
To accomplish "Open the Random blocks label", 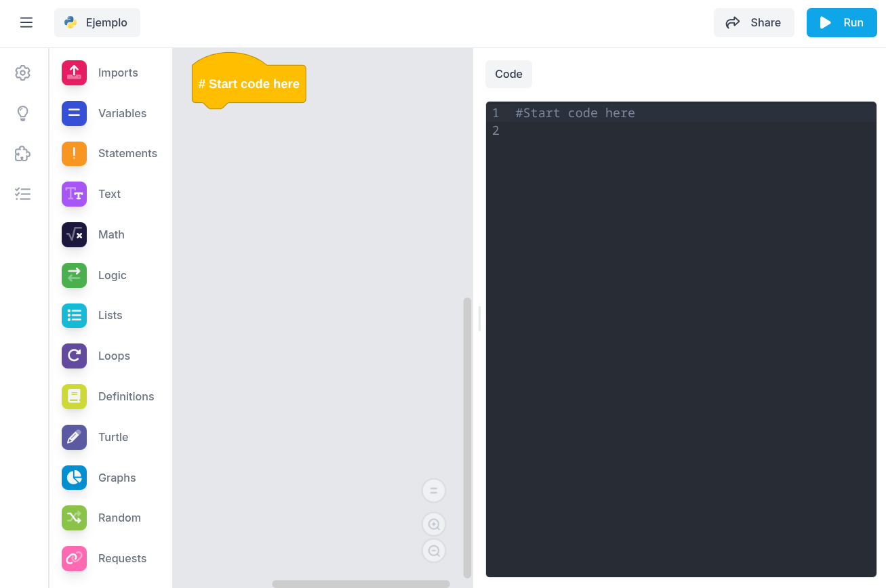I will pos(119,518).
